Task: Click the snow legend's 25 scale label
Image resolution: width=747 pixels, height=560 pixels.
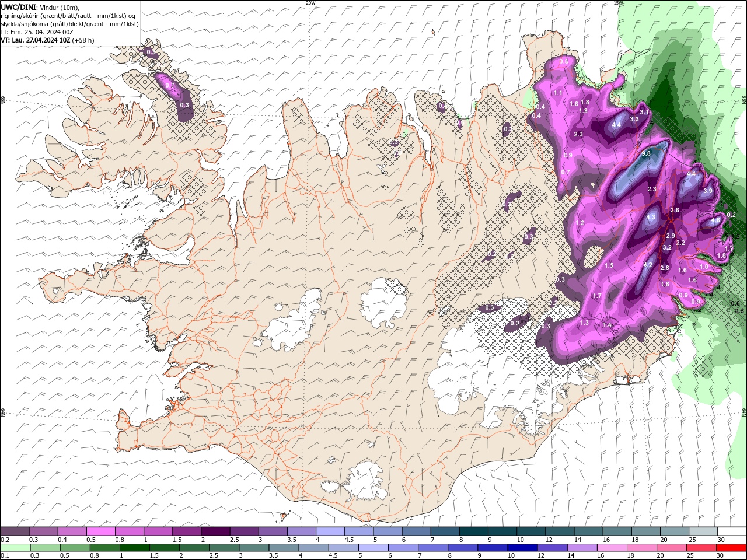Action: click(x=693, y=540)
